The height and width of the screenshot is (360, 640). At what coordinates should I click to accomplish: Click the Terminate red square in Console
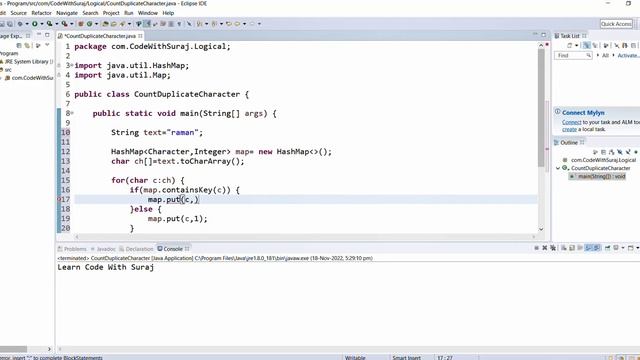tap(536, 248)
